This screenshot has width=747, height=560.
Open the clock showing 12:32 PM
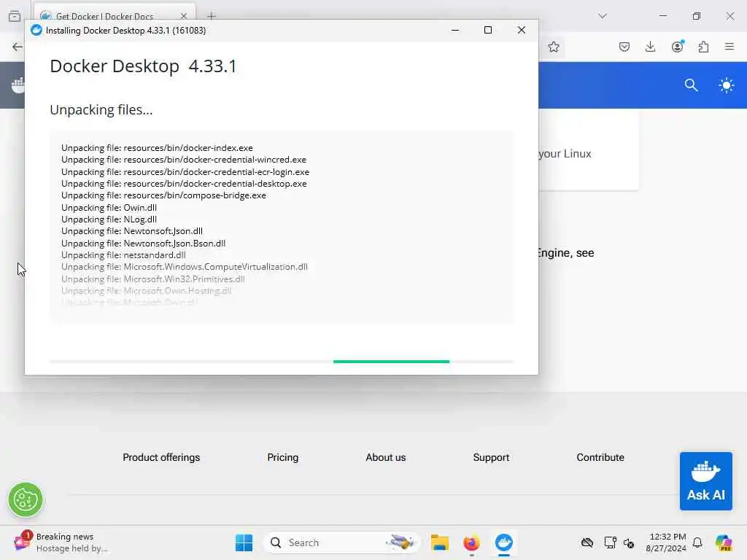[x=665, y=542]
